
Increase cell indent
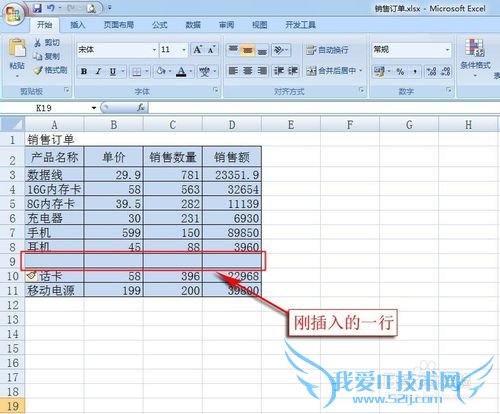(292, 71)
